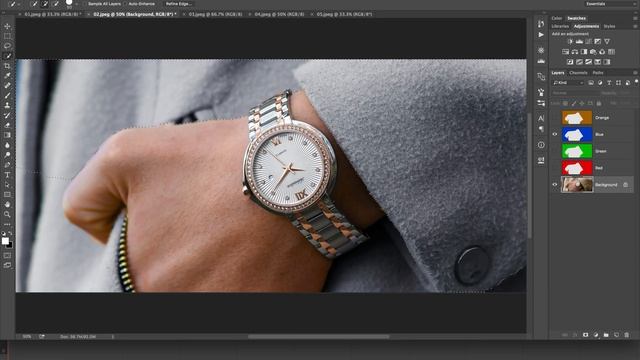Select the Lasso tool

(x=7, y=46)
